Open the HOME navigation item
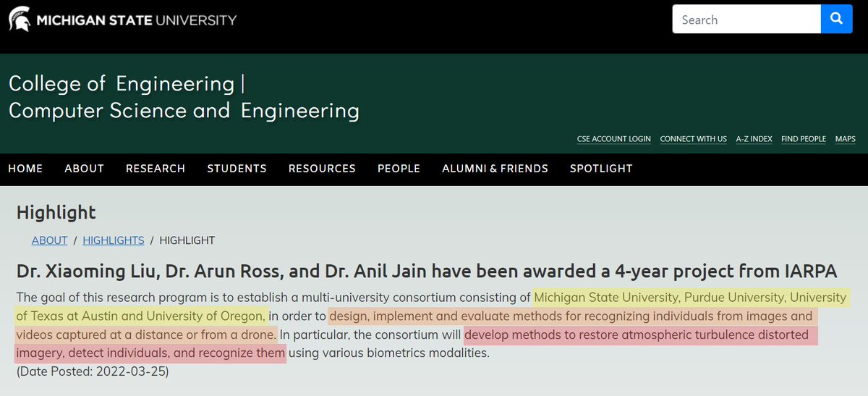Screen dimensions: 868x396 25,169
